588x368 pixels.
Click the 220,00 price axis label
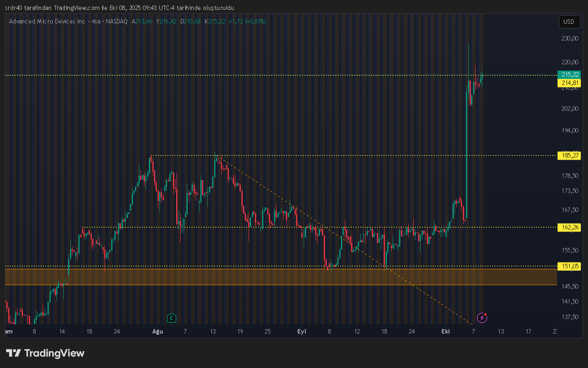pyautogui.click(x=570, y=62)
